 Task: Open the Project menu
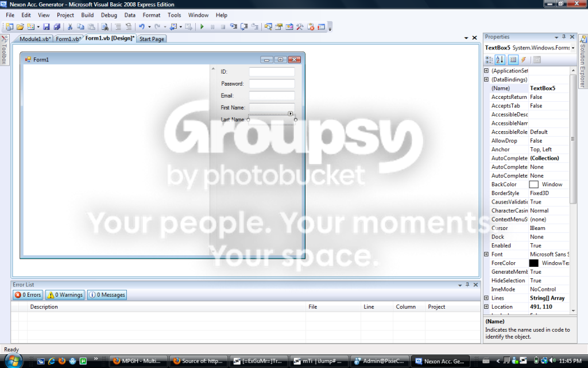pyautogui.click(x=65, y=15)
